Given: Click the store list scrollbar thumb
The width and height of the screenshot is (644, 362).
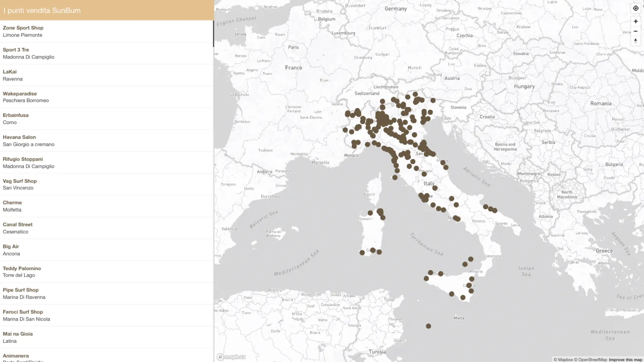Looking at the screenshot, I should 213,34.
